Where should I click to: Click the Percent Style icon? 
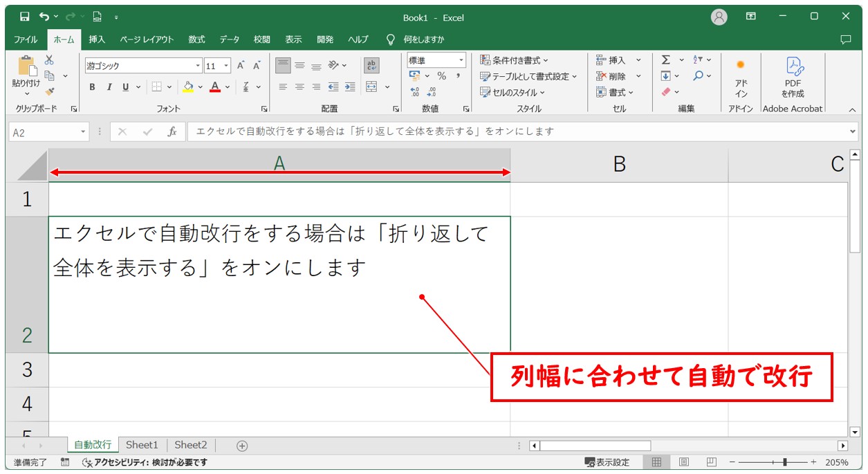click(x=441, y=76)
